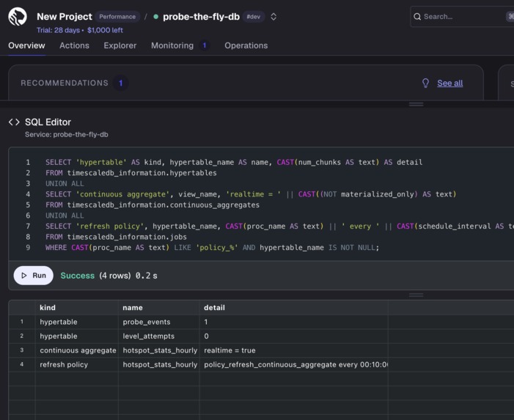Click the probe-the-fly-db service name

[x=201, y=17]
